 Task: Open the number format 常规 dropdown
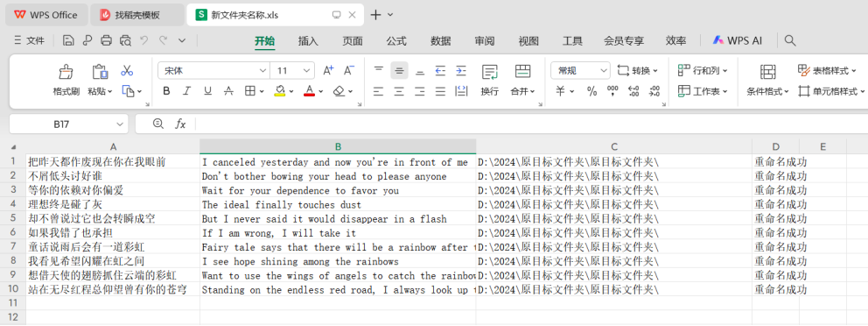click(x=604, y=71)
